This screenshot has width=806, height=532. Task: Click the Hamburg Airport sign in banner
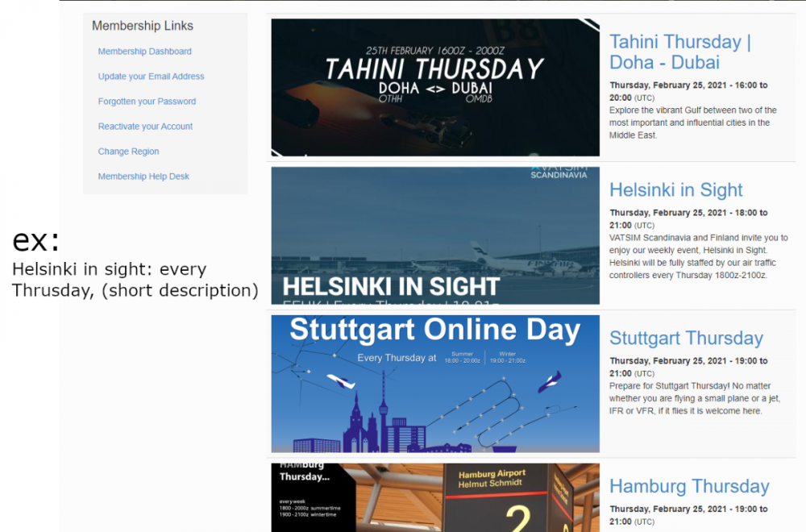492,478
